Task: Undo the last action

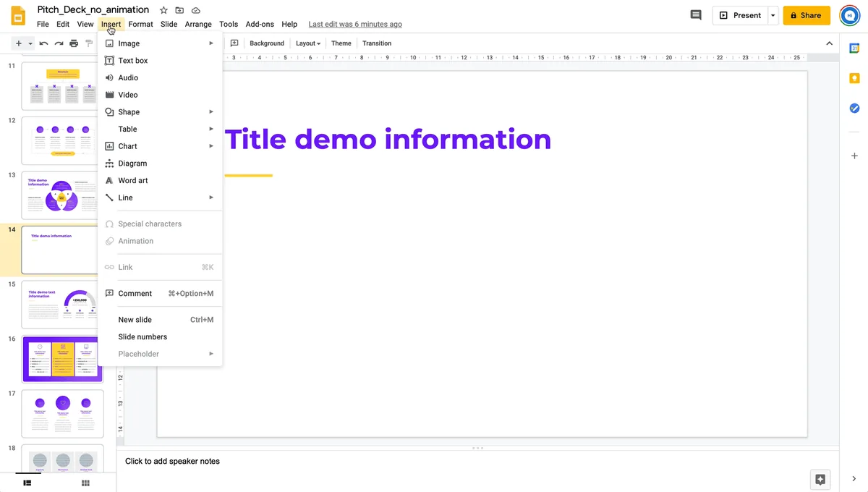Action: 43,43
